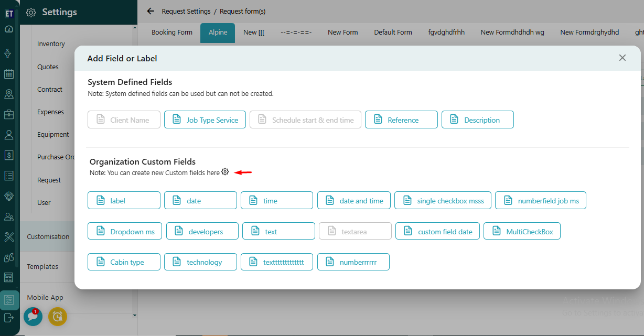Viewport: 644px width, 336px height.
Task: Switch to the Booking Form tab
Action: [172, 32]
